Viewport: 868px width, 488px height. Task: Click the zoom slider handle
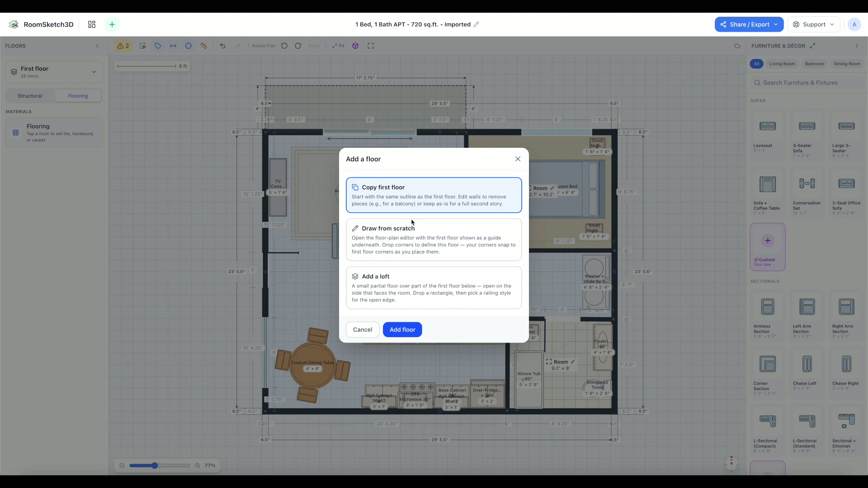pos(155,465)
